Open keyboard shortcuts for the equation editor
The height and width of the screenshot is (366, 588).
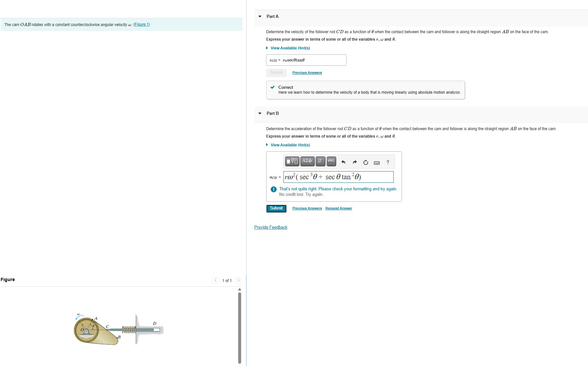click(x=376, y=161)
